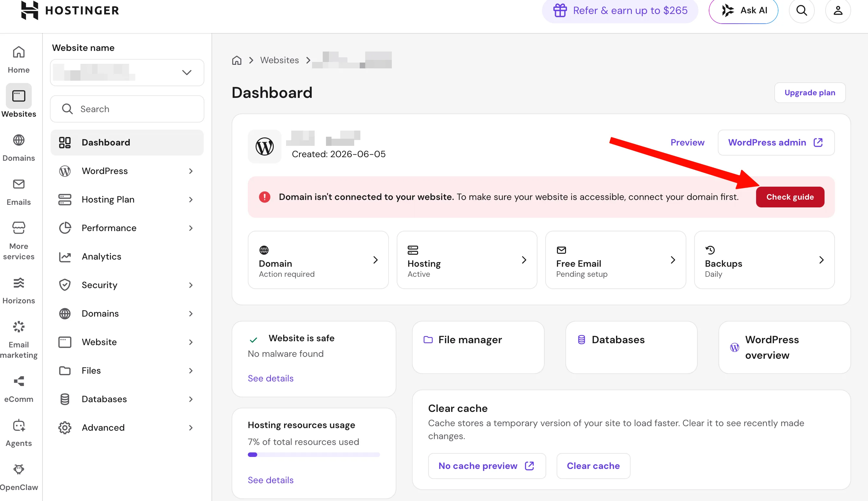Viewport: 868px width, 501px height.
Task: Click the gift icon in refer banner
Action: pyautogui.click(x=560, y=10)
